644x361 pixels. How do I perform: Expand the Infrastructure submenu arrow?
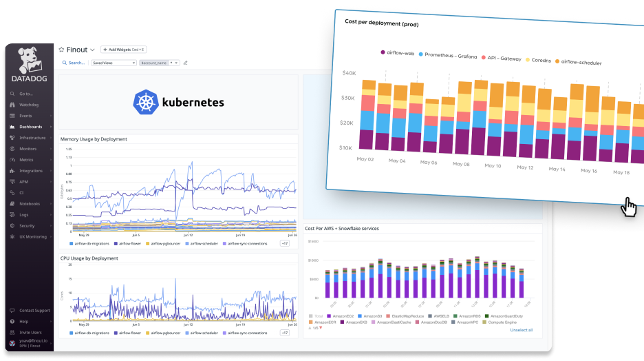tap(51, 138)
